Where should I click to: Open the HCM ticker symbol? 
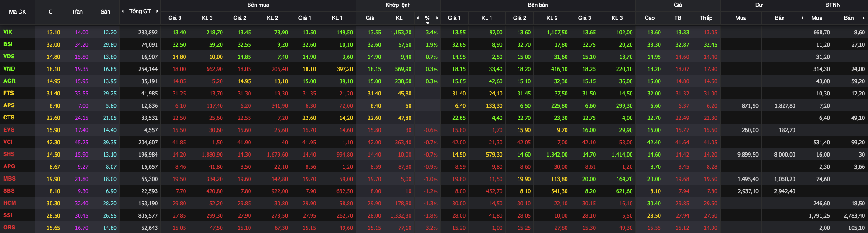tap(9, 203)
